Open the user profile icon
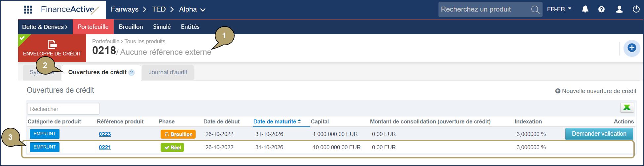Image resolution: width=644 pixels, height=166 pixels. pyautogui.click(x=619, y=9)
